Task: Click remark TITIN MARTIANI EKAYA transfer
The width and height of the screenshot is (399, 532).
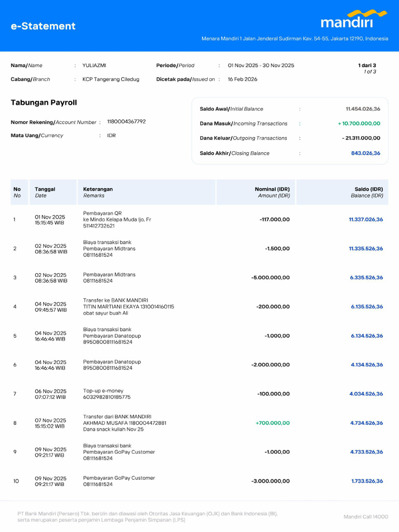Action: (129, 307)
